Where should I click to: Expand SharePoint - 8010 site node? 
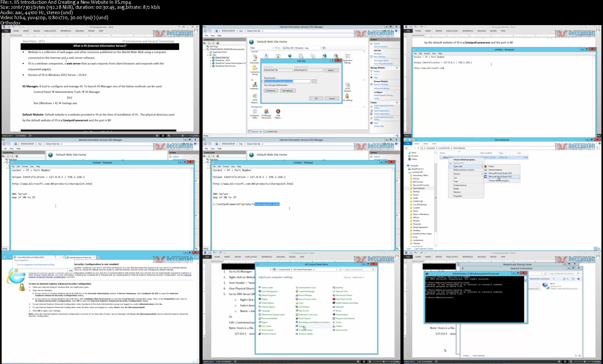[211, 61]
